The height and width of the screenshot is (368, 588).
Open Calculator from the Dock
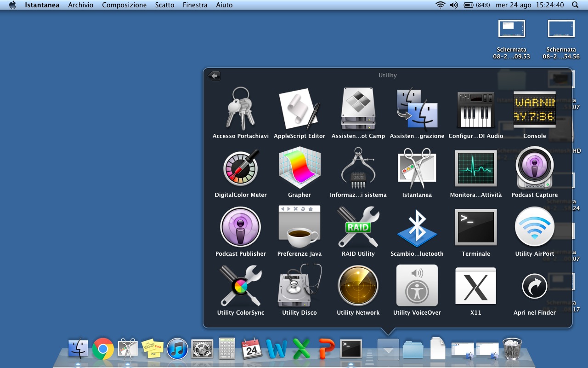pos(227,349)
